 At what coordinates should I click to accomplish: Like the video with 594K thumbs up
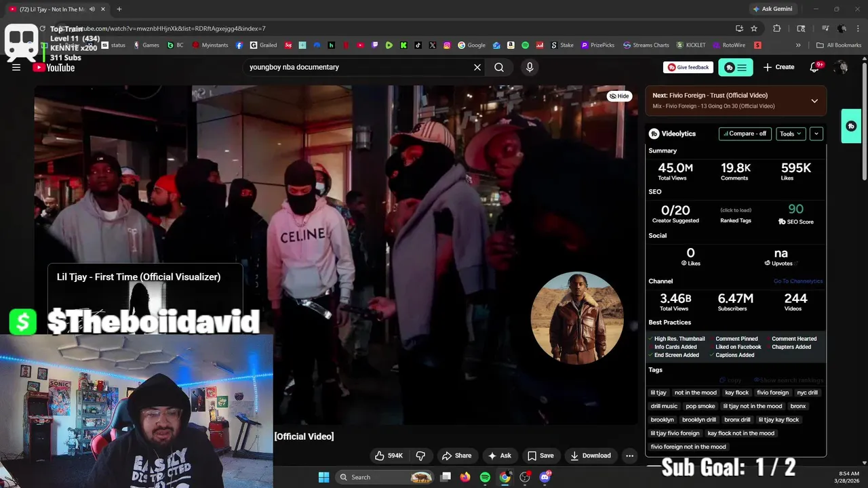(x=389, y=455)
